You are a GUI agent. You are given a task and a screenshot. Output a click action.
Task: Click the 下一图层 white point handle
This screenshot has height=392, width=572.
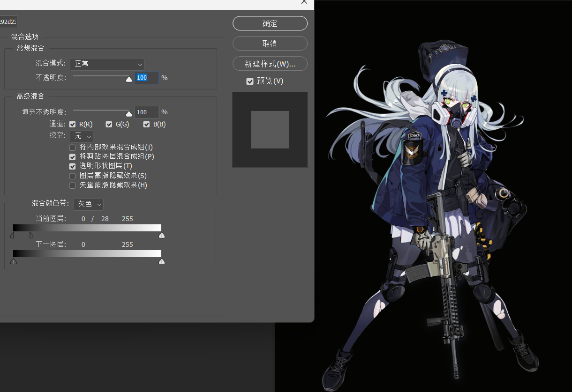[x=162, y=261]
